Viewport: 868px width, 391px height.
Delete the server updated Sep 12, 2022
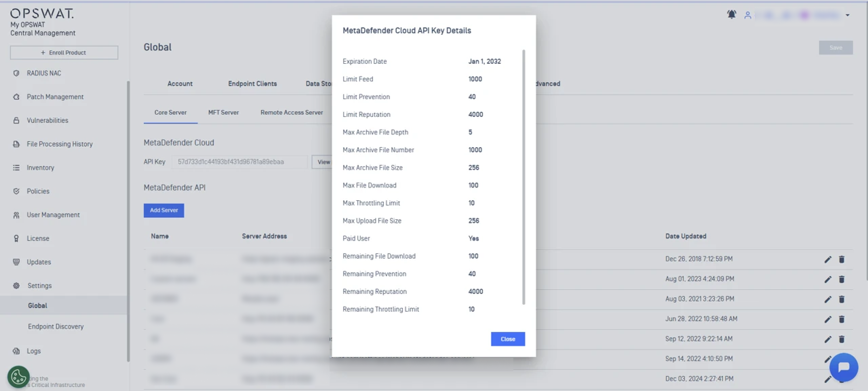842,339
